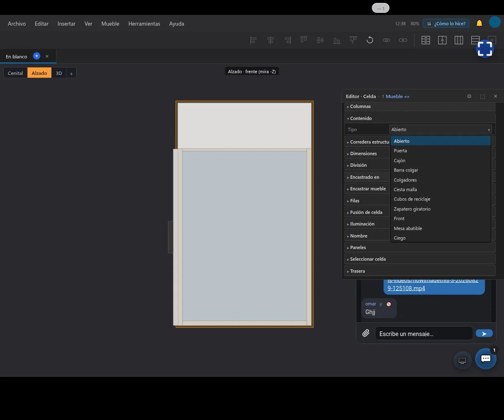Click the three-column layout icon

(x=459, y=40)
